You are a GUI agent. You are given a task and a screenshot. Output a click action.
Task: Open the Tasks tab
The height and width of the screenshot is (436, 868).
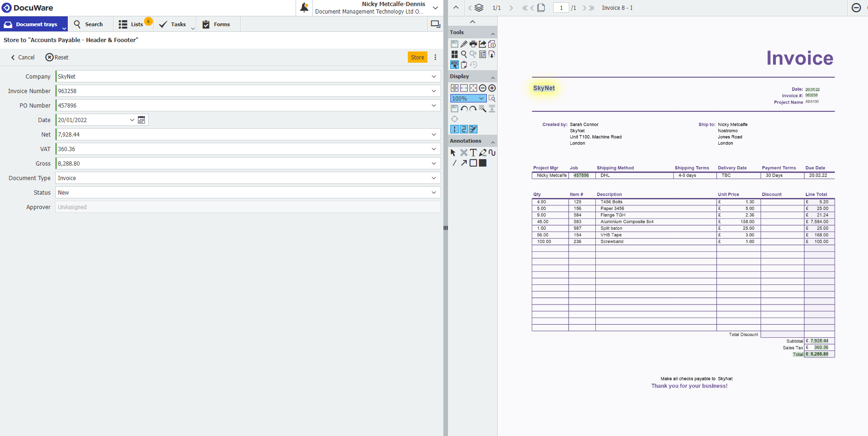tap(175, 24)
